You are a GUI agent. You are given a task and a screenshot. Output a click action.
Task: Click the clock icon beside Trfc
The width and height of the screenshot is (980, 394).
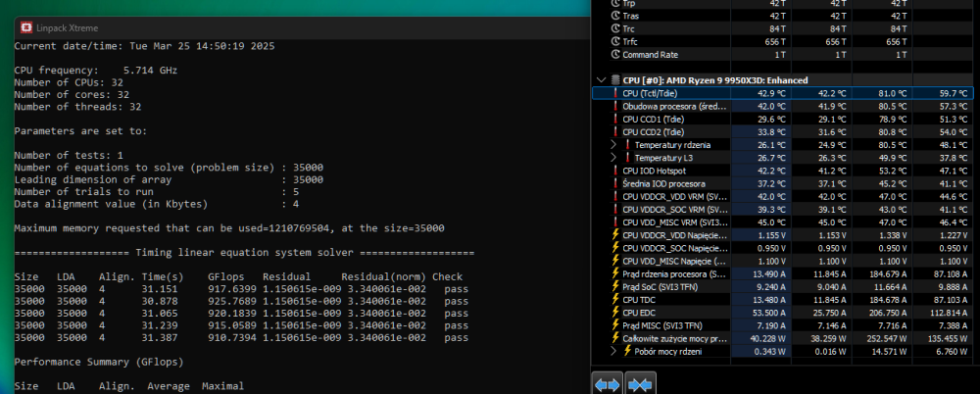pyautogui.click(x=614, y=42)
